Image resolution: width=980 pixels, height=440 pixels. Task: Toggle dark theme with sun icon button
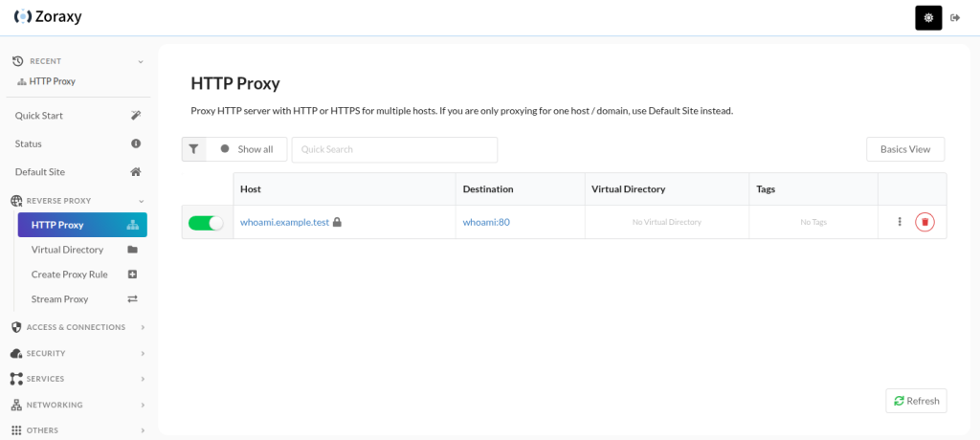click(x=928, y=17)
